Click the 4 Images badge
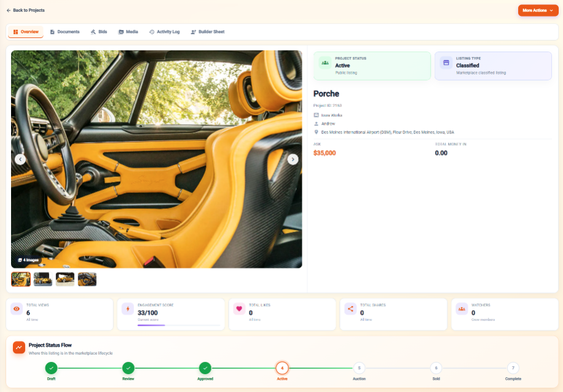Screen dimensions: 563x392 (x=28, y=260)
